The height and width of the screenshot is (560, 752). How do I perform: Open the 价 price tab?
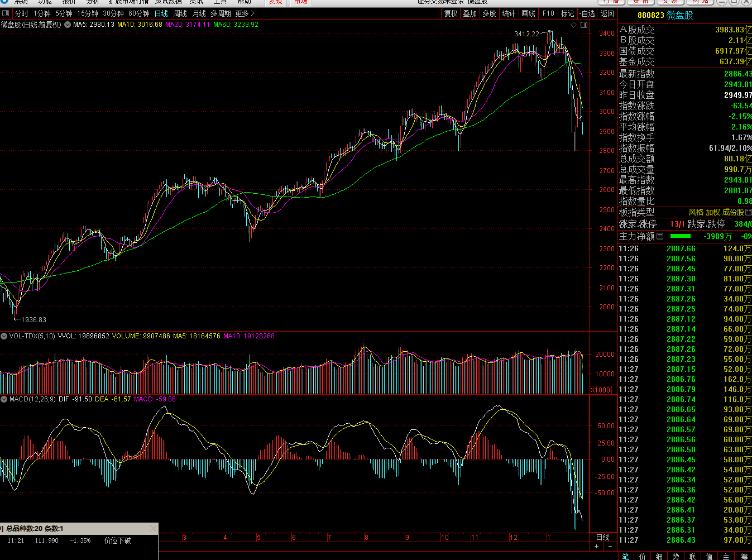tap(643, 556)
